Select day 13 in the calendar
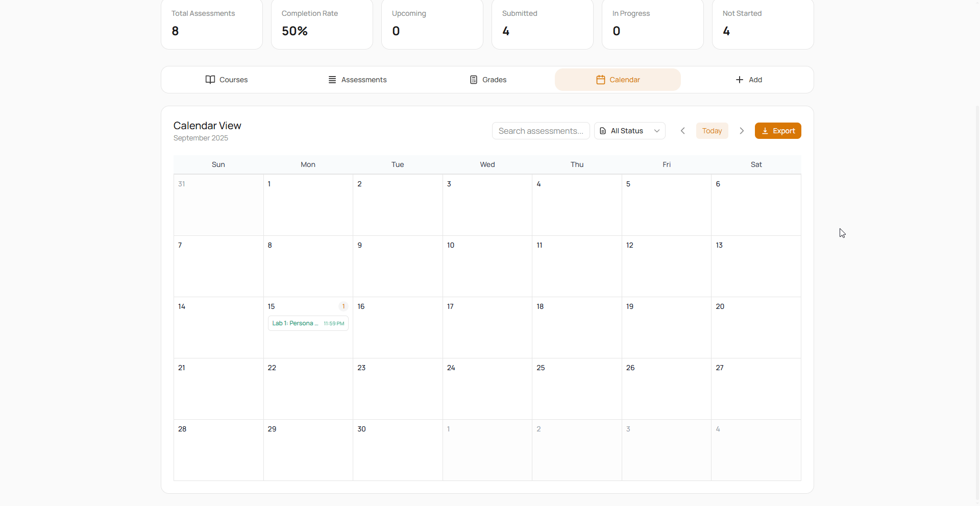This screenshot has width=980, height=506. click(x=756, y=267)
